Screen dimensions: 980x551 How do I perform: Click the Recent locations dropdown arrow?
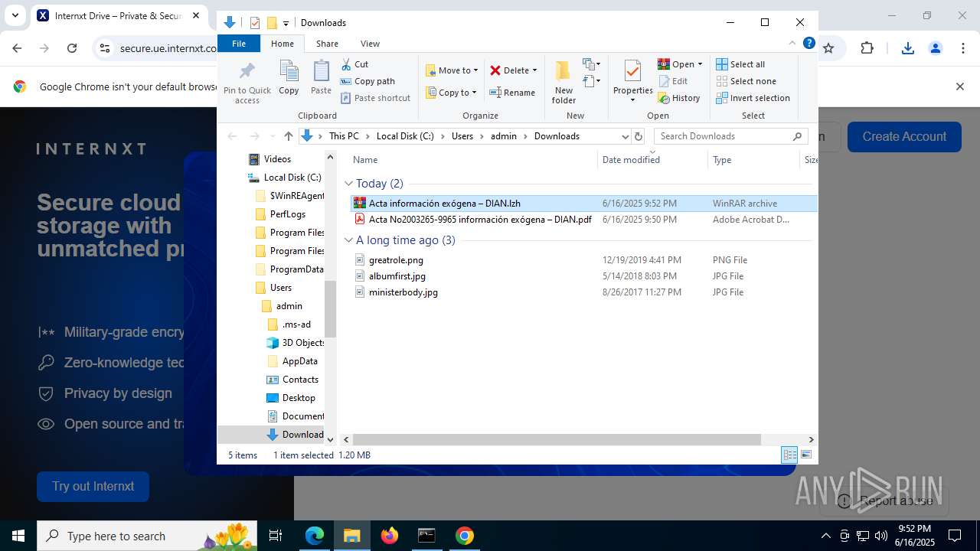(x=272, y=136)
